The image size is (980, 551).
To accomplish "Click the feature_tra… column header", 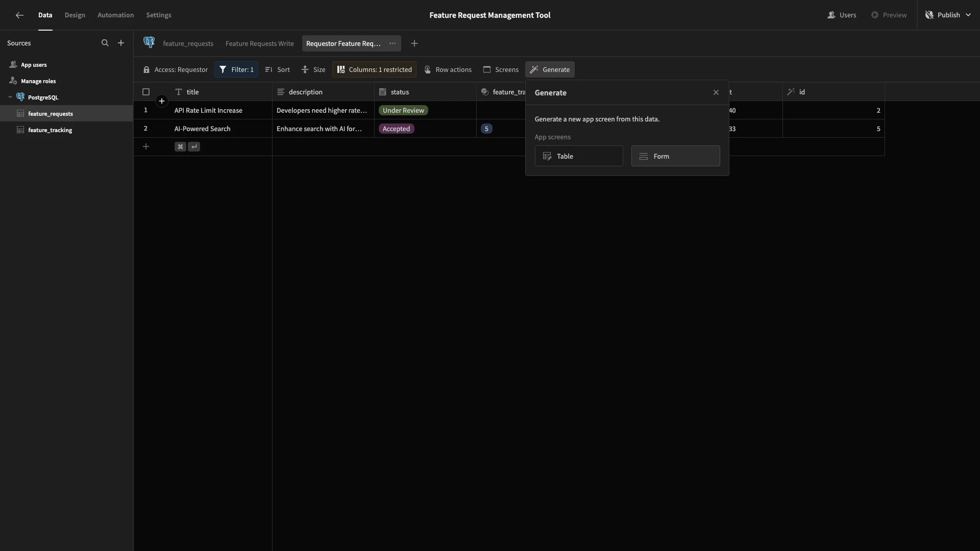I will [501, 92].
